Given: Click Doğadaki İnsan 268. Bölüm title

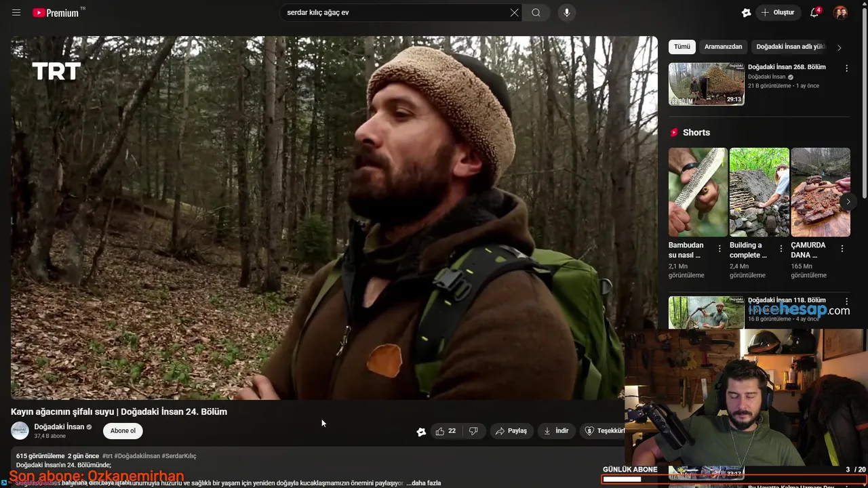Looking at the screenshot, I should click(787, 67).
